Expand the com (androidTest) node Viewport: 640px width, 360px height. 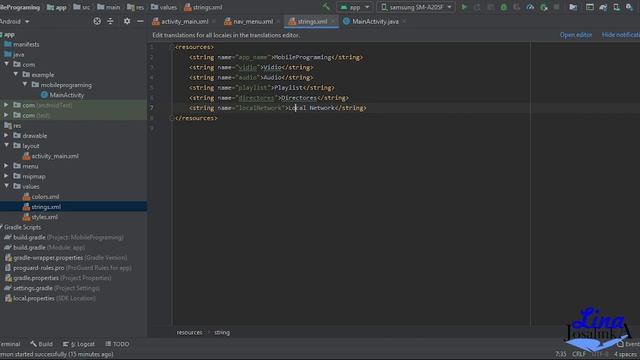(x=6, y=105)
